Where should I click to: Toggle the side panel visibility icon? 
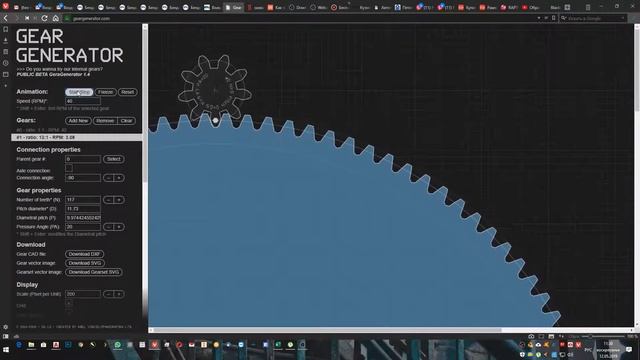[x=5, y=336]
